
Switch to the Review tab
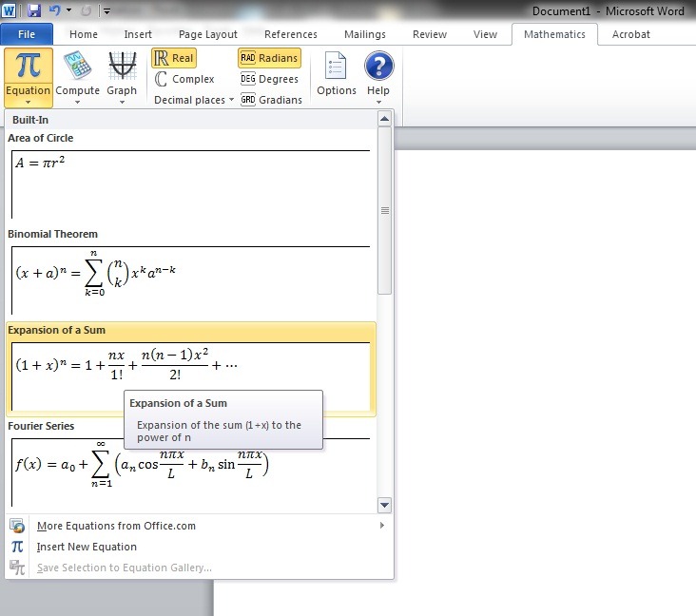pos(429,34)
